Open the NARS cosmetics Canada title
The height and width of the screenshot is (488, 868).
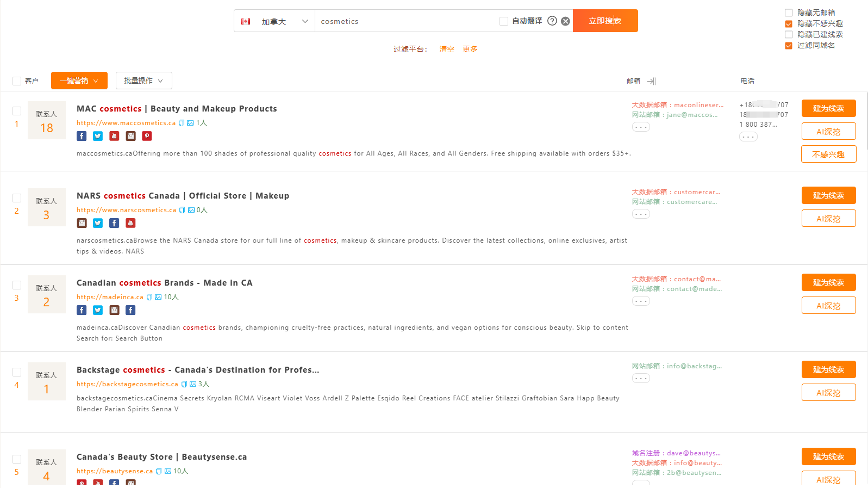pos(183,196)
